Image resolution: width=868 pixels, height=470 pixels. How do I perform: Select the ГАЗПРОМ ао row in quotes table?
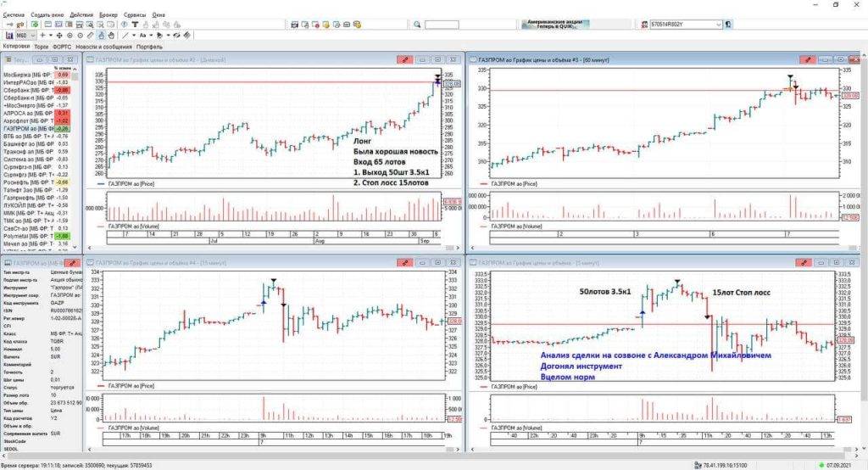tap(36, 129)
